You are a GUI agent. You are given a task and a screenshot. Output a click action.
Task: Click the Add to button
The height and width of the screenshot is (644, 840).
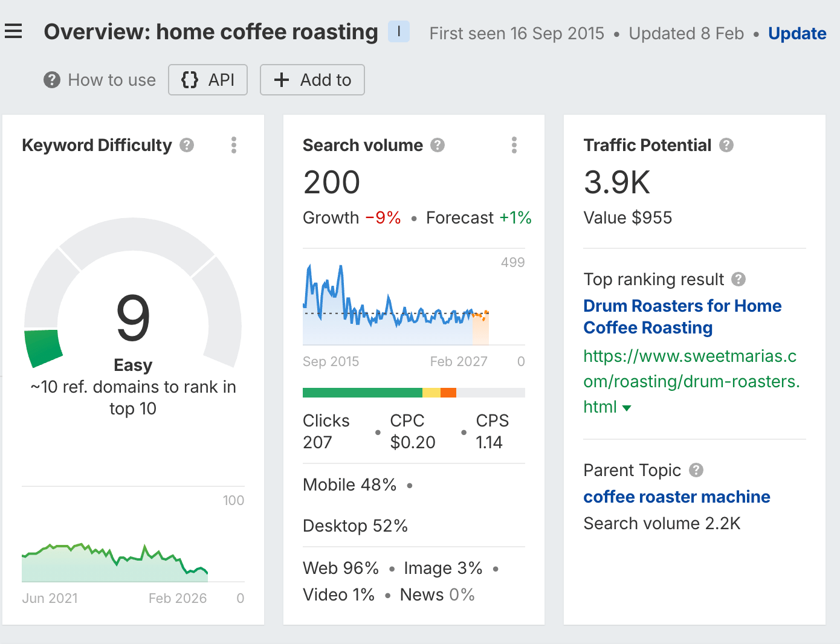312,80
